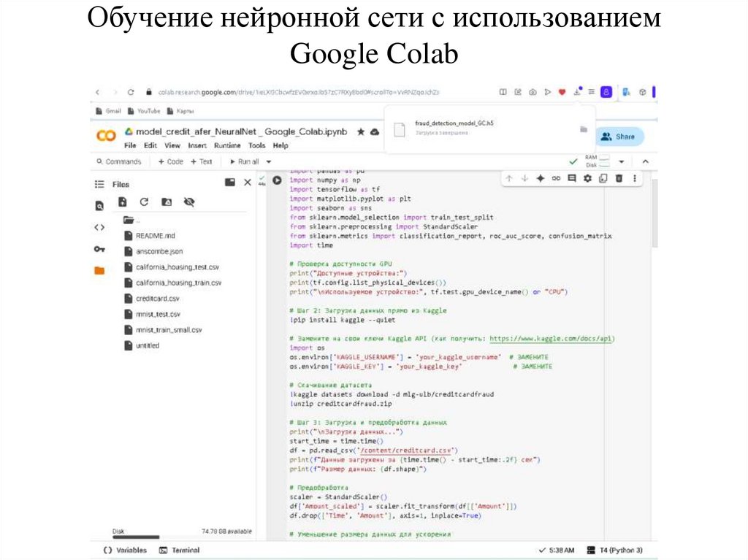Image resolution: width=748 pixels, height=560 pixels.
Task: Go back in the browser
Action: [x=98, y=92]
